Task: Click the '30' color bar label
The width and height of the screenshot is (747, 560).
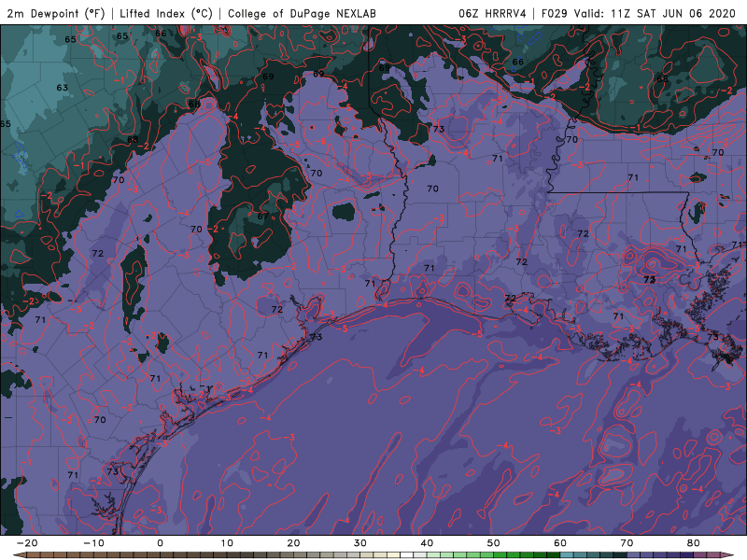Action: (360, 543)
